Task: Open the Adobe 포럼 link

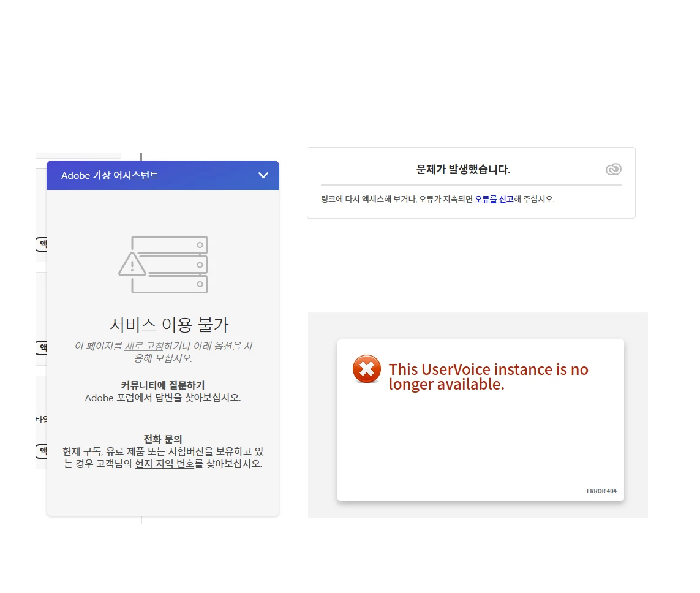Action: 110,398
